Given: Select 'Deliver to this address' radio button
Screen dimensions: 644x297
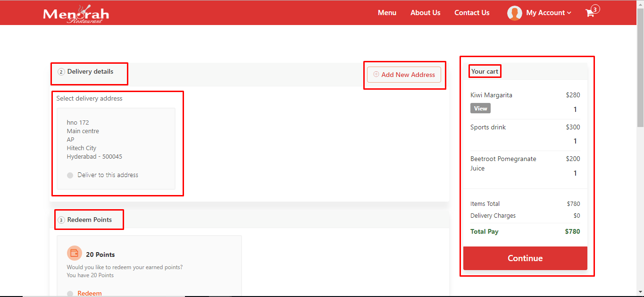Looking at the screenshot, I should (x=70, y=175).
